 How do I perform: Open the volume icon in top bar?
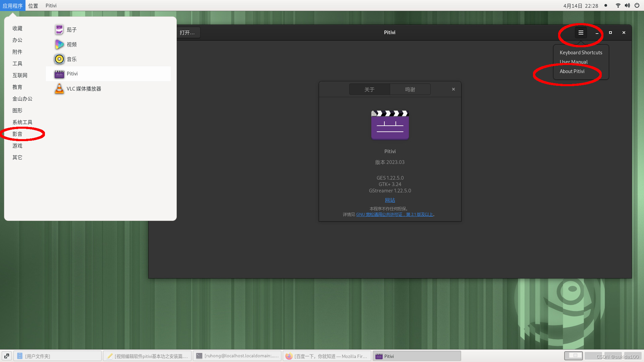(627, 5)
